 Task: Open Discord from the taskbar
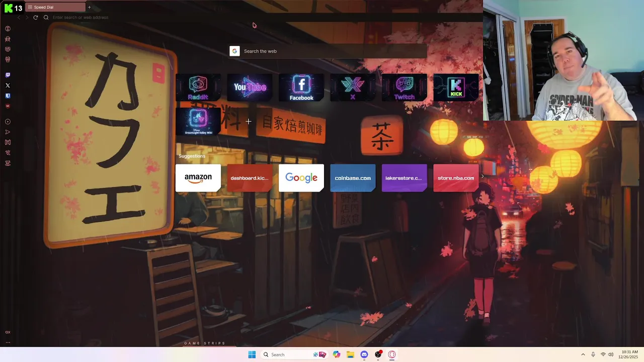[364, 354]
